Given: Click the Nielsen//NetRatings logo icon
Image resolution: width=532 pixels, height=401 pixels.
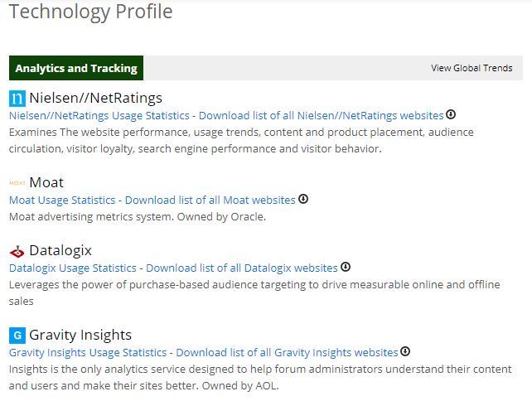Looking at the screenshot, I should coord(17,99).
